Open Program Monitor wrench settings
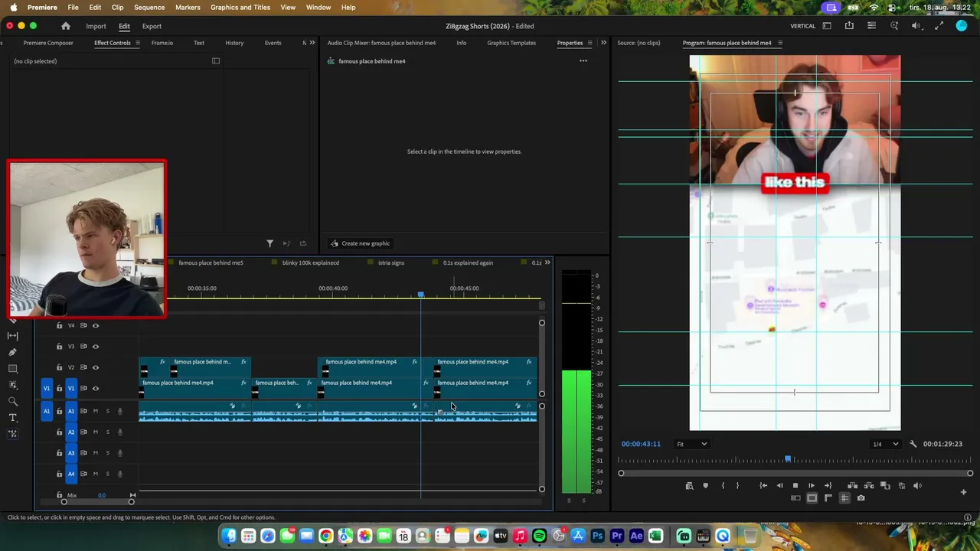Screen dimensions: 980x551 913,444
